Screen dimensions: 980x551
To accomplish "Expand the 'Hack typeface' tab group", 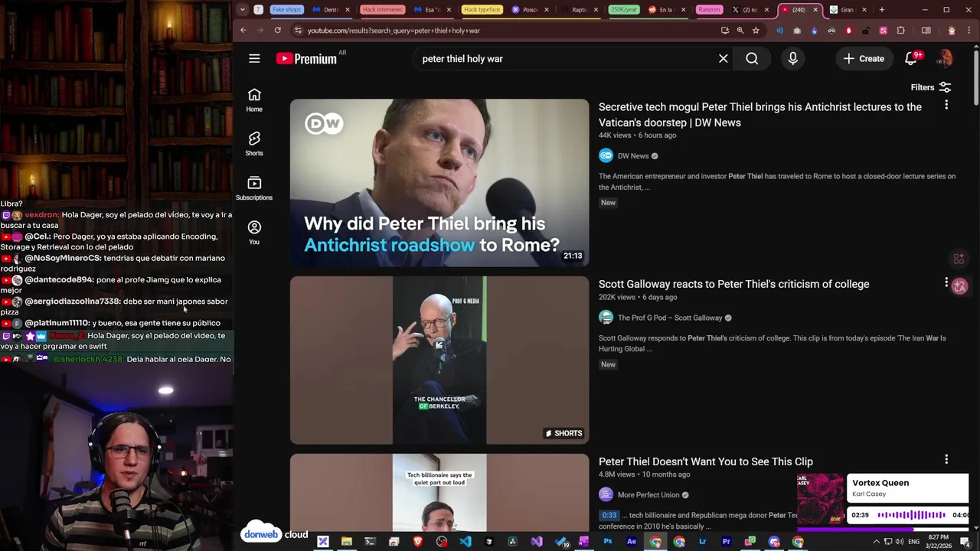I will pos(482,10).
